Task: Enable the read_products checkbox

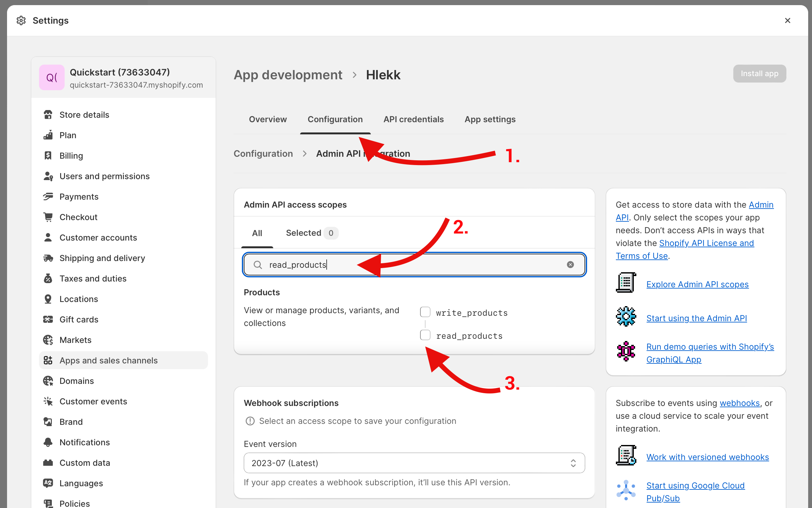Action: tap(425, 335)
